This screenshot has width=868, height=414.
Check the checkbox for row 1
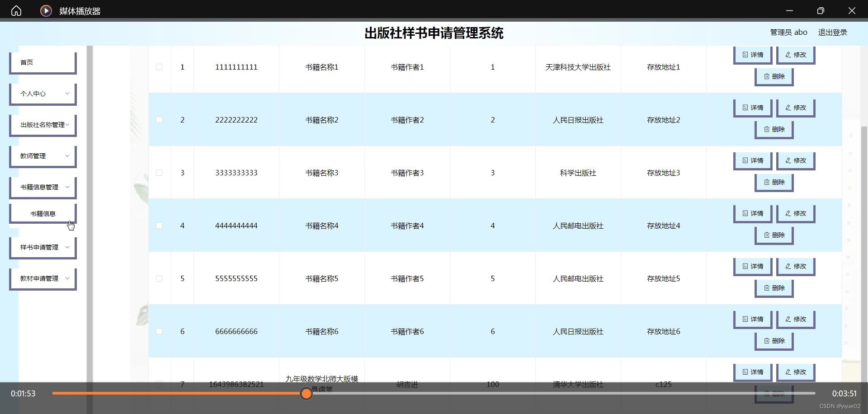(x=159, y=67)
